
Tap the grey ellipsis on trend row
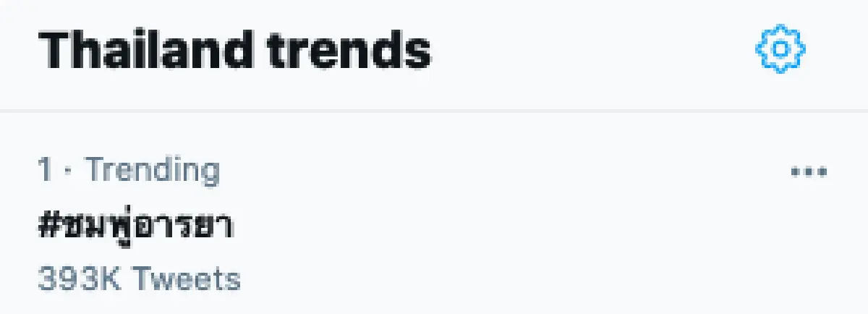point(809,171)
